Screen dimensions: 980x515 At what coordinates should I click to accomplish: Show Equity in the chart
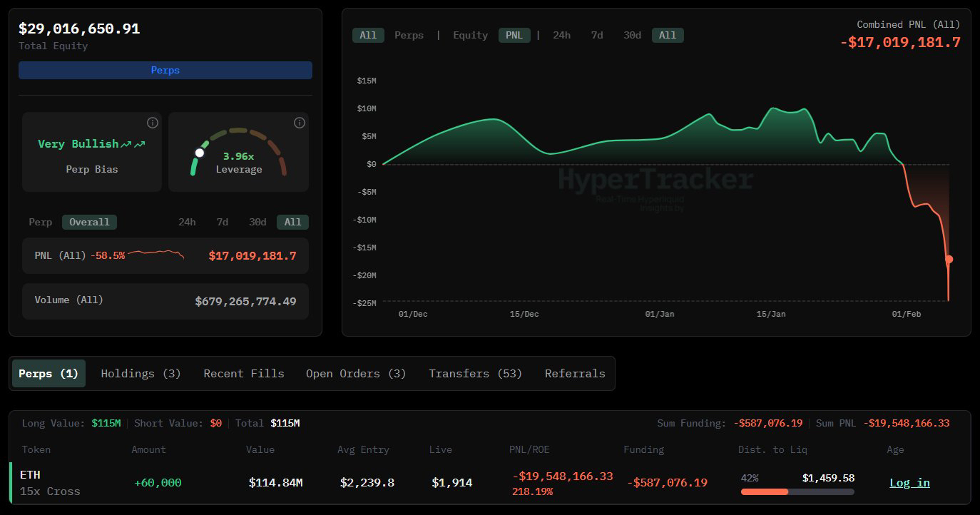(x=470, y=35)
